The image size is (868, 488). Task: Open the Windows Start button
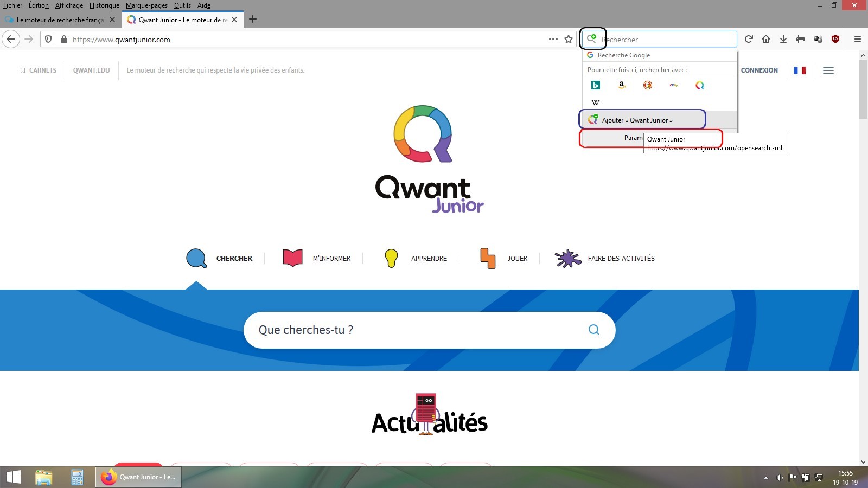(x=13, y=477)
